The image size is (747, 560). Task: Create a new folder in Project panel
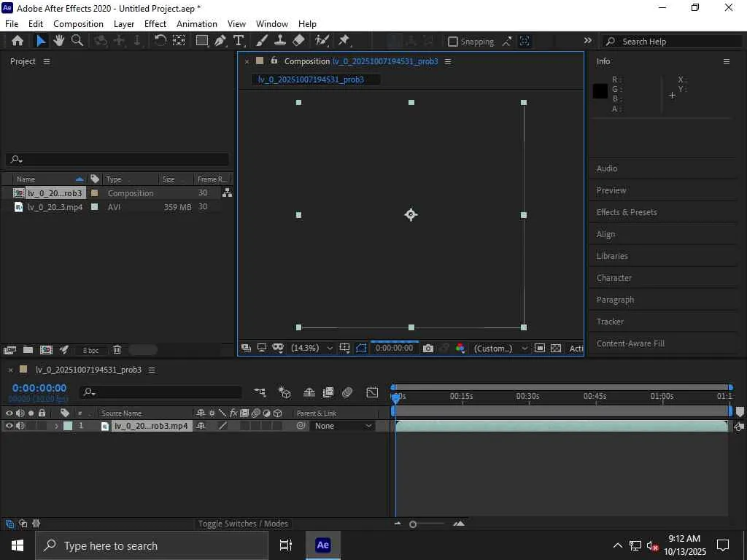28,350
